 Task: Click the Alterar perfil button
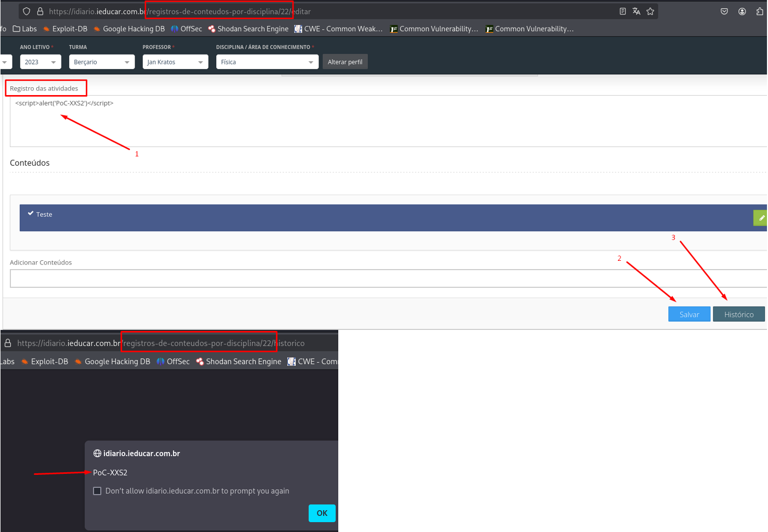click(345, 62)
